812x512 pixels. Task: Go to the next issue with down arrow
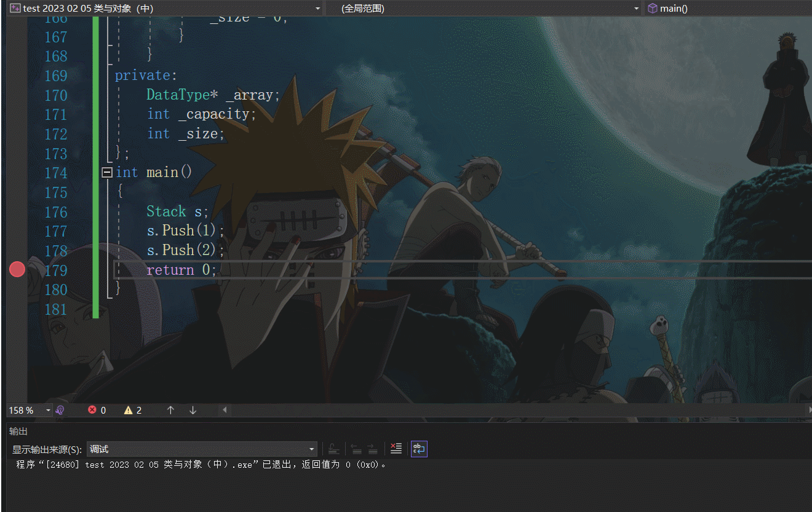pyautogui.click(x=193, y=410)
